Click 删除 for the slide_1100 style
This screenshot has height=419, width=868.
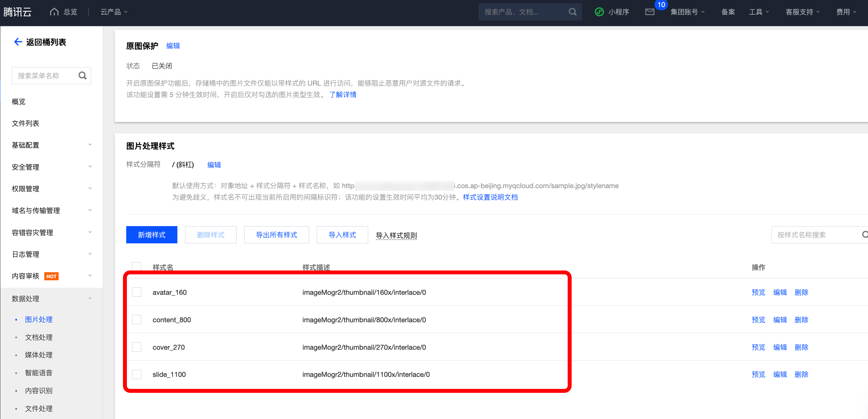point(801,374)
